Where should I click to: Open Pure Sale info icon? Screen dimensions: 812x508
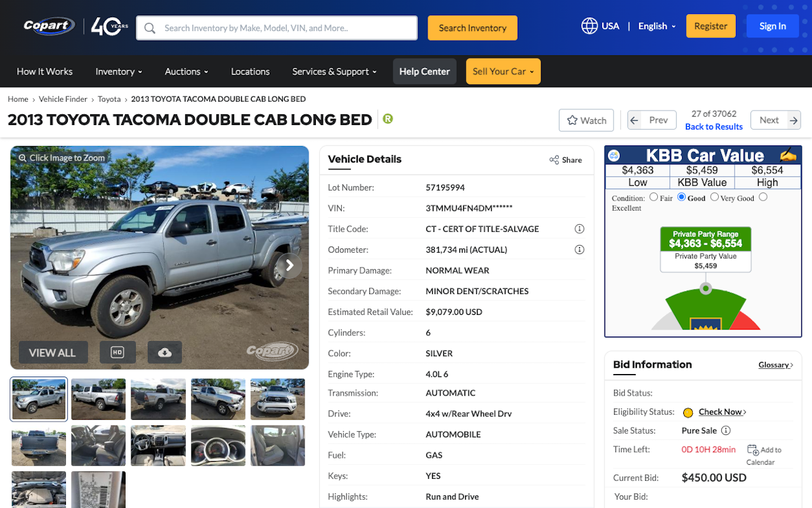(x=726, y=430)
